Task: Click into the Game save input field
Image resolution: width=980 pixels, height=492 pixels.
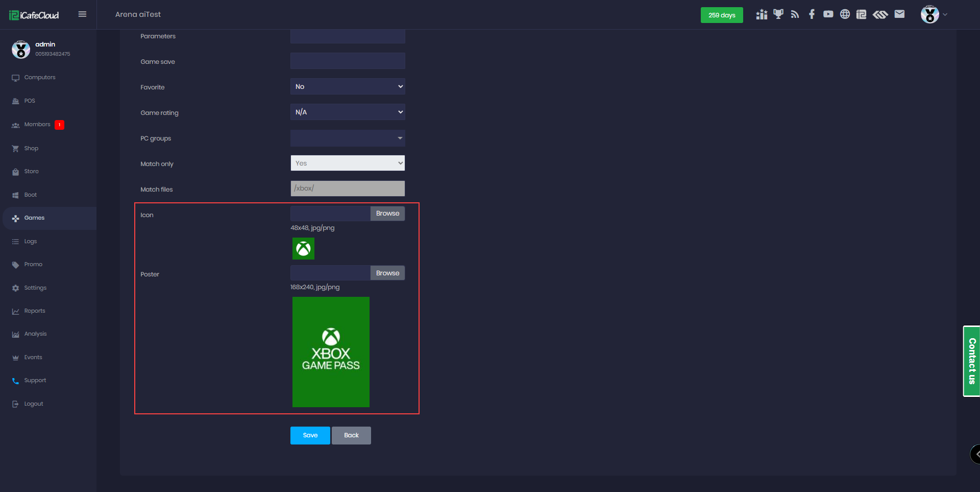Action: pos(348,61)
